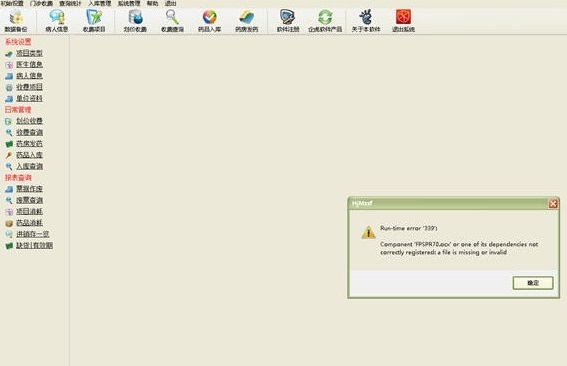
Task: Open 收费查询 magnifier toolbar icon
Action: (x=172, y=21)
